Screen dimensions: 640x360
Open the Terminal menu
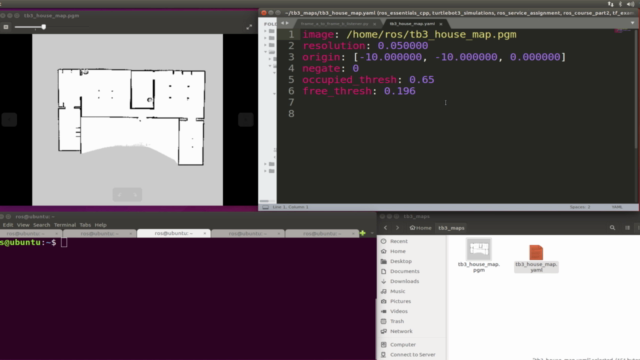click(64, 225)
